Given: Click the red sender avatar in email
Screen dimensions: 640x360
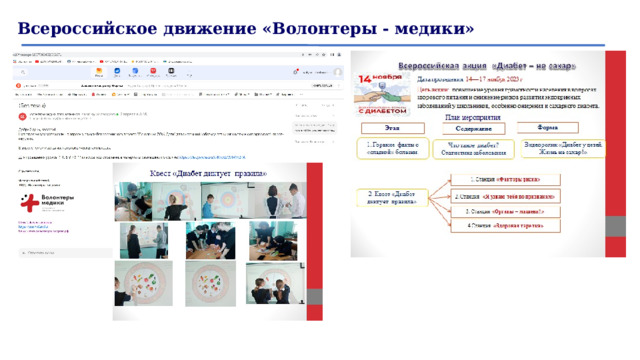Looking at the screenshot, I should [22, 117].
